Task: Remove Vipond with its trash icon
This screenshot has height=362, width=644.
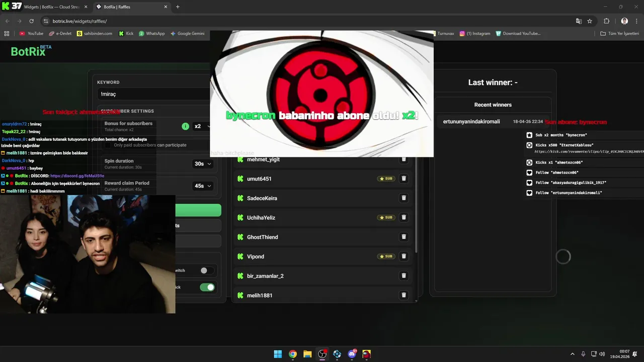Action: 404,256
